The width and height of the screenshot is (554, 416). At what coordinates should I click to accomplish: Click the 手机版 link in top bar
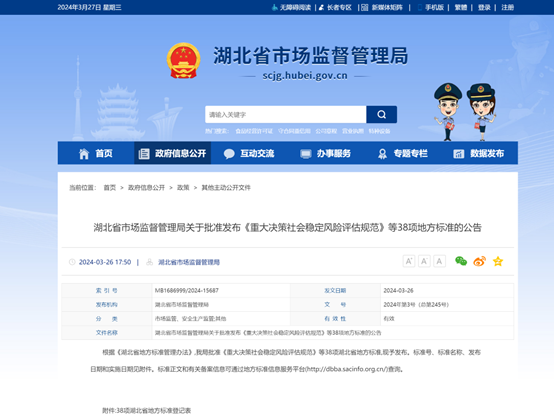(434, 7)
